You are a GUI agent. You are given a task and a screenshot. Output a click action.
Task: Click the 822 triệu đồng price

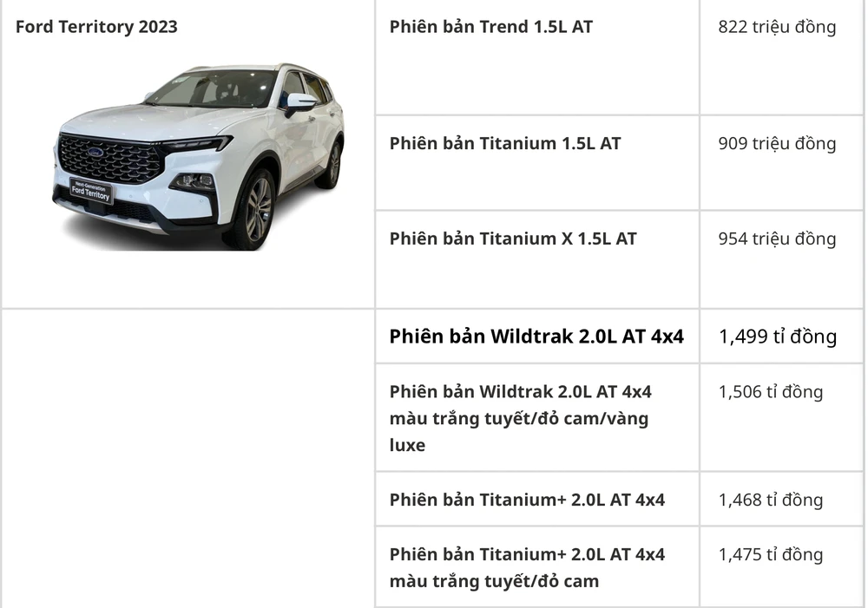tap(777, 27)
